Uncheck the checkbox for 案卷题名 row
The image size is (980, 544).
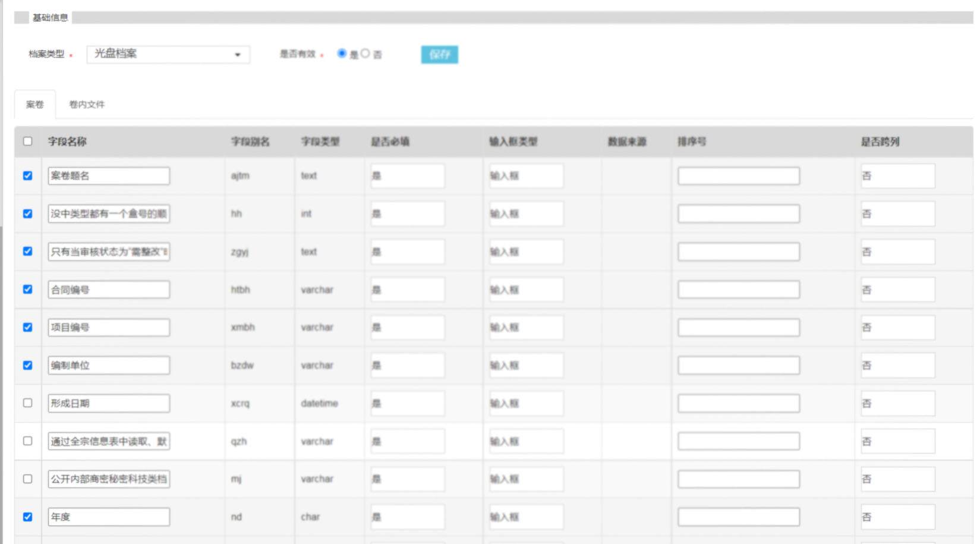click(28, 175)
